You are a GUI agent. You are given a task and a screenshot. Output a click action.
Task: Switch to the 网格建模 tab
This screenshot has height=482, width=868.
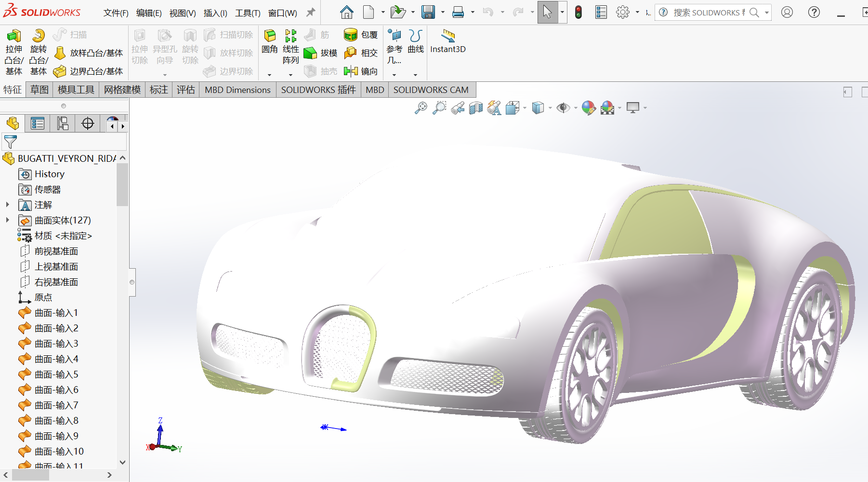point(122,90)
